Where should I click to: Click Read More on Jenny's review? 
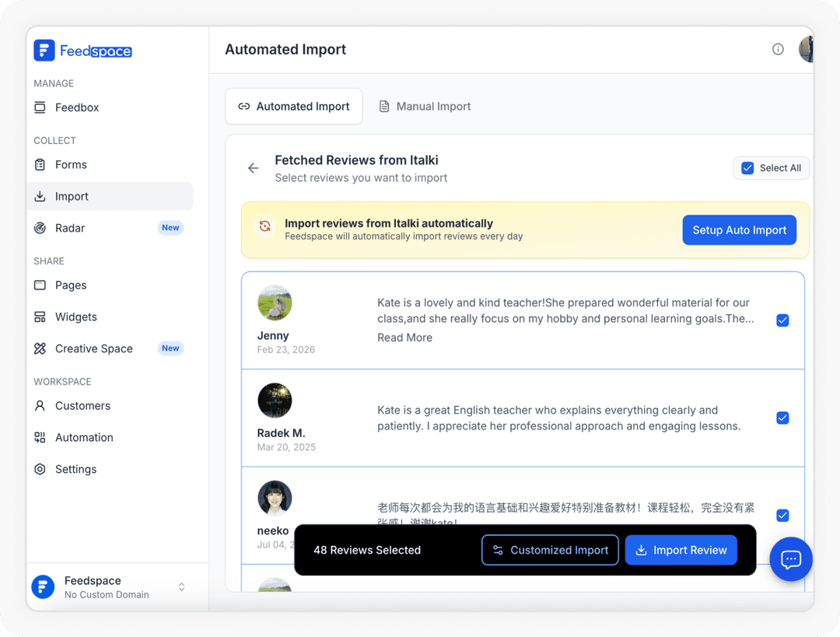coord(404,338)
